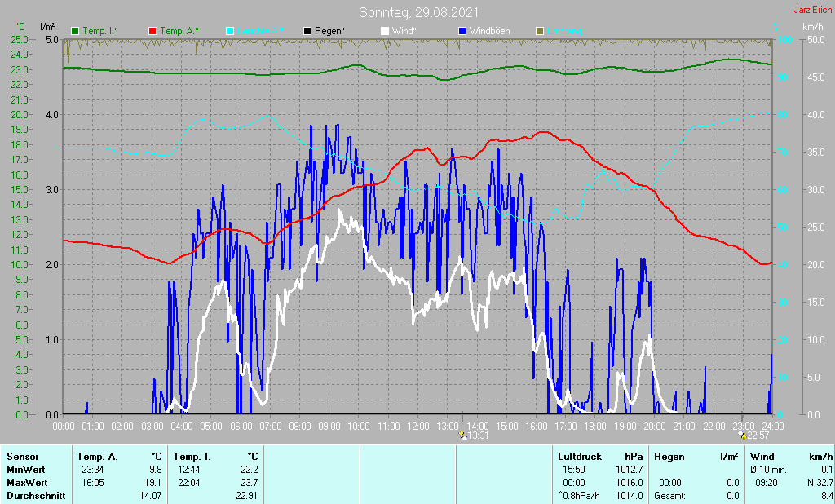Click the 'Regen' table header
This screenshot has width=835, height=504.
pos(669,458)
